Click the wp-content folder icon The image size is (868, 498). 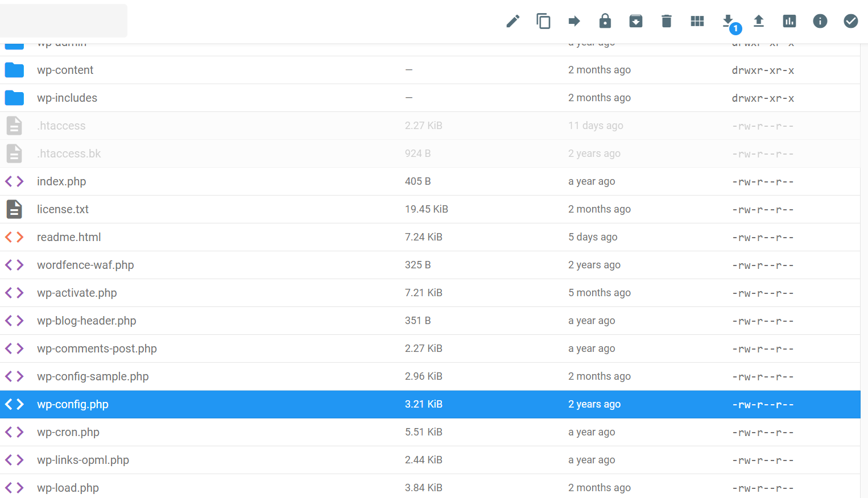14,70
